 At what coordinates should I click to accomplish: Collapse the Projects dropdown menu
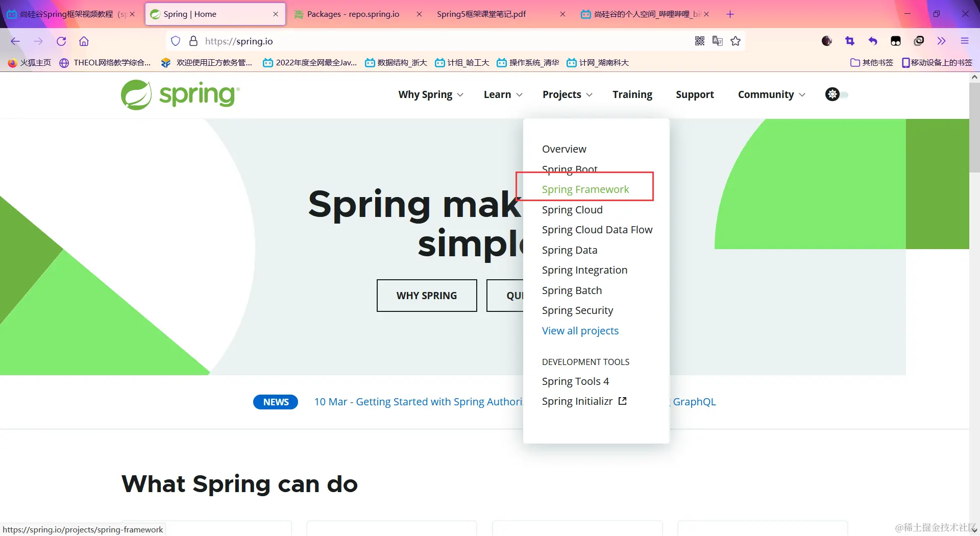(567, 94)
